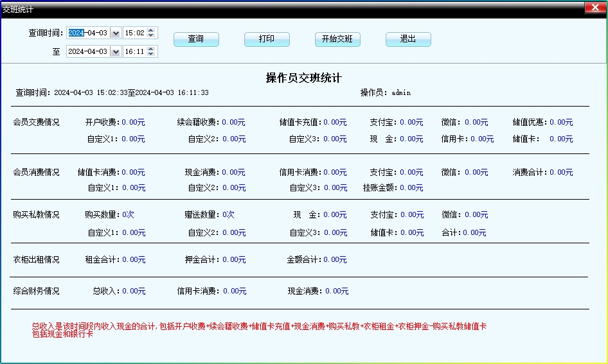
Task: Click the start date field 2024-04-03
Action: (88, 33)
